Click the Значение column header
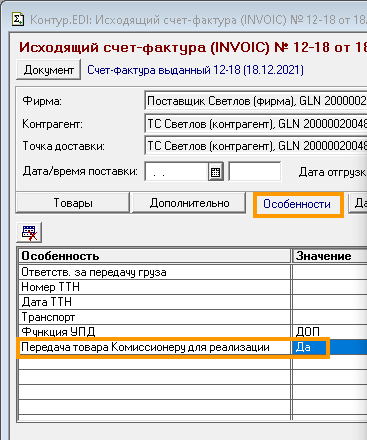 [330, 256]
